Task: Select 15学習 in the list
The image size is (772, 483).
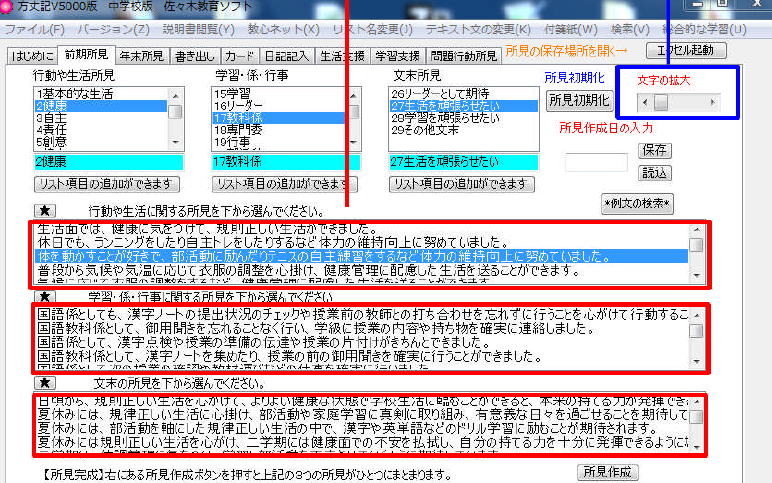Action: 279,94
